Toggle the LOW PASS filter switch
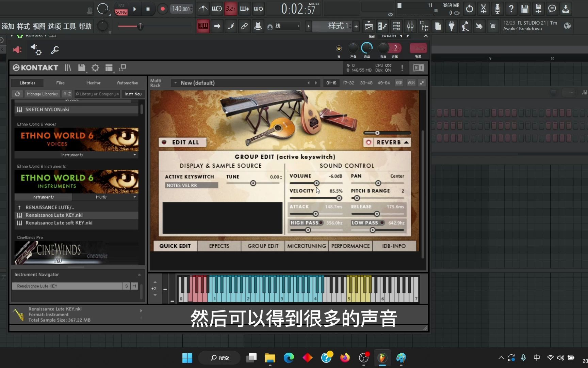 [x=382, y=223]
